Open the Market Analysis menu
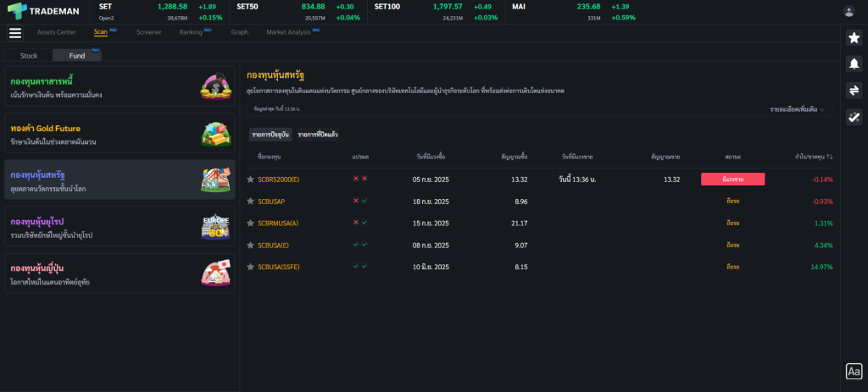This screenshot has width=868, height=392. click(x=288, y=32)
